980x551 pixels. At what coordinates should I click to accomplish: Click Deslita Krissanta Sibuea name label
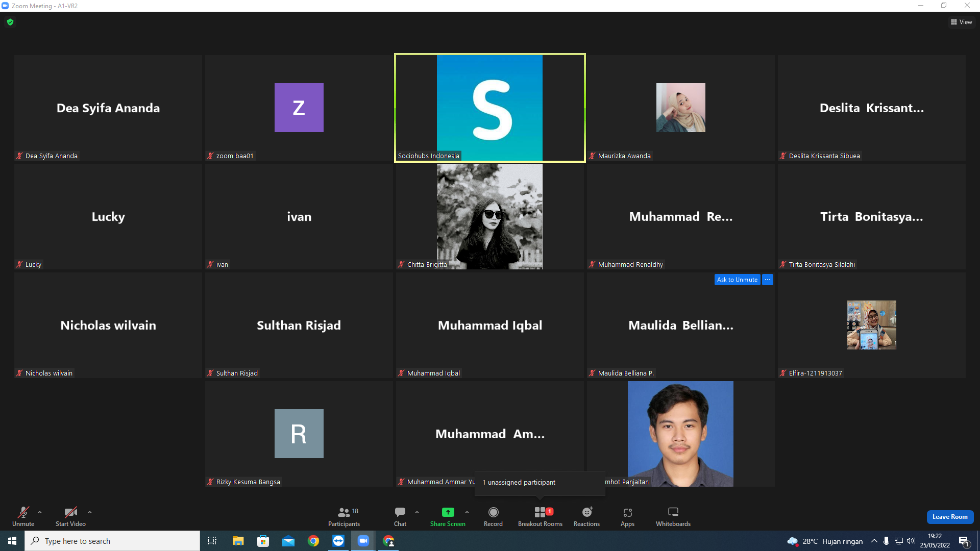[824, 156]
